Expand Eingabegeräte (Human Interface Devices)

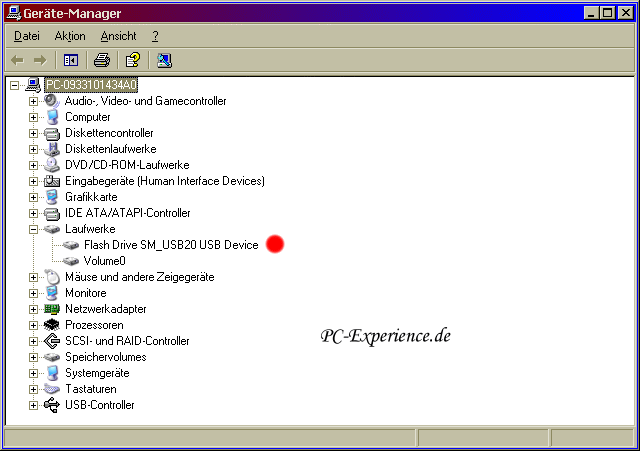coord(33,181)
